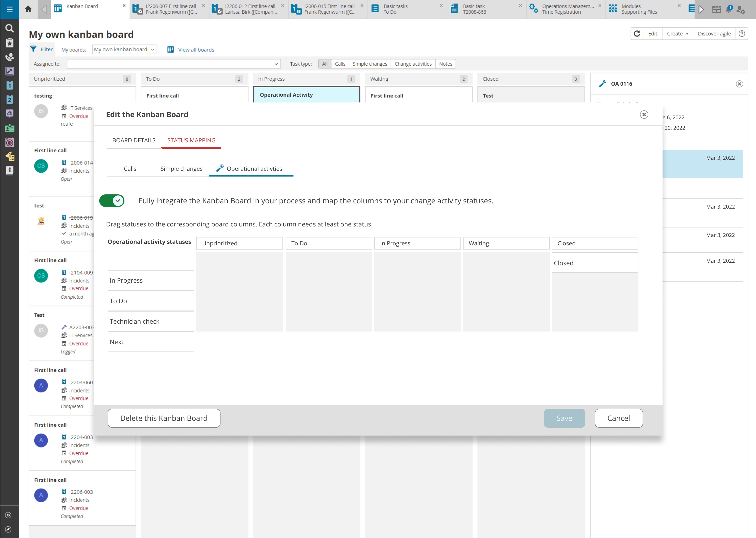
Task: Select the Notes task type filter
Action: (445, 64)
